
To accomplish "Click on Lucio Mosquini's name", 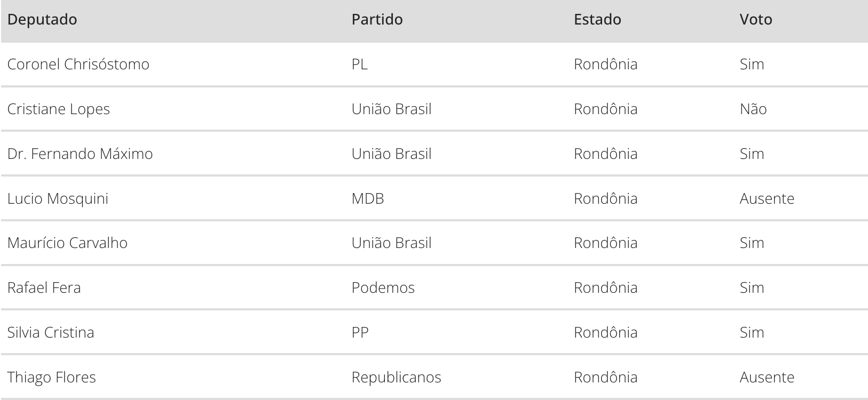I will point(58,199).
